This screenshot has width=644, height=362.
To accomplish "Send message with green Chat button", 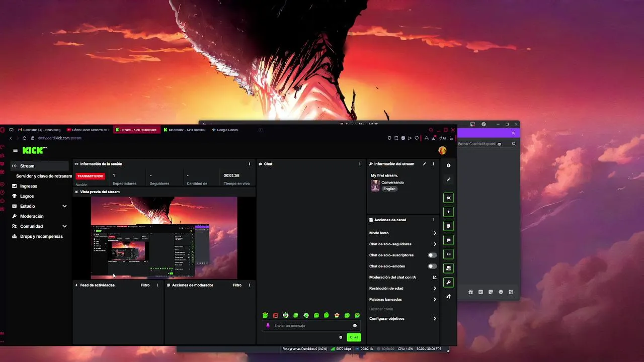I will click(x=354, y=337).
